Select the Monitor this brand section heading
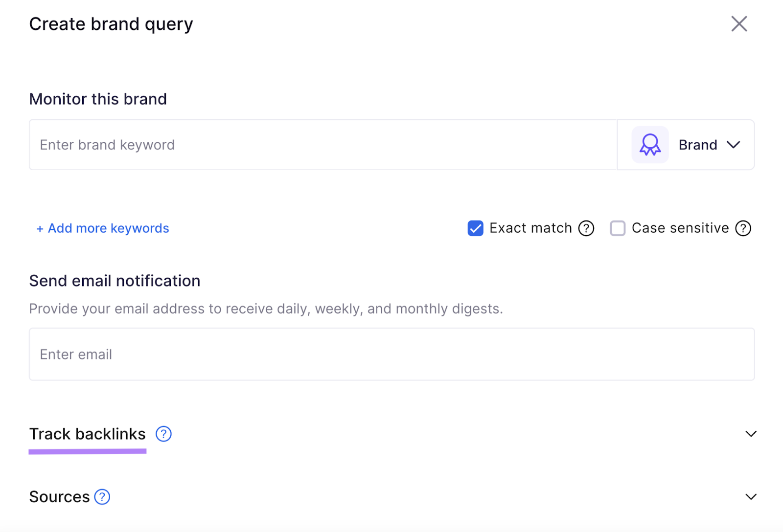This screenshot has height=532, width=783. 98,99
